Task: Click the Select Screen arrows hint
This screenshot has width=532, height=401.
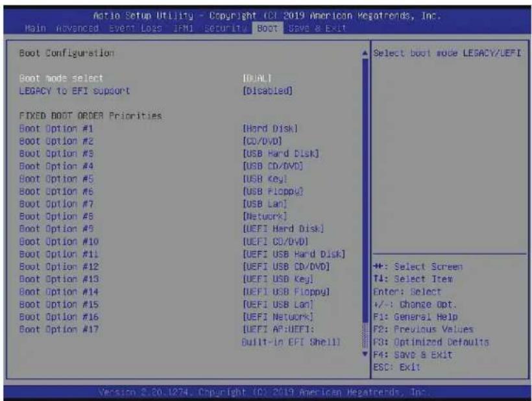Action: pyautogui.click(x=418, y=267)
